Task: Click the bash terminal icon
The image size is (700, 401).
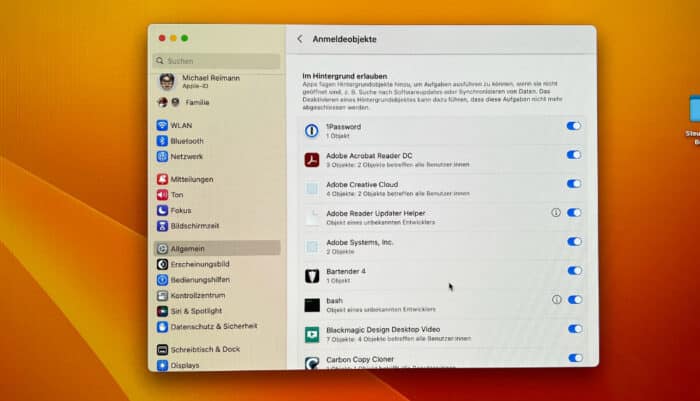Action: click(x=312, y=305)
